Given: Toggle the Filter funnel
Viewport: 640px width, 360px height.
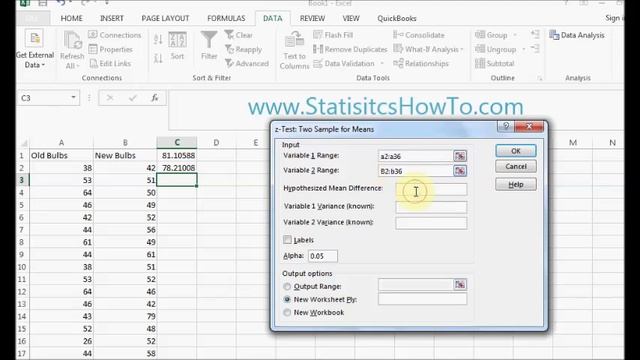Looking at the screenshot, I should click(209, 46).
